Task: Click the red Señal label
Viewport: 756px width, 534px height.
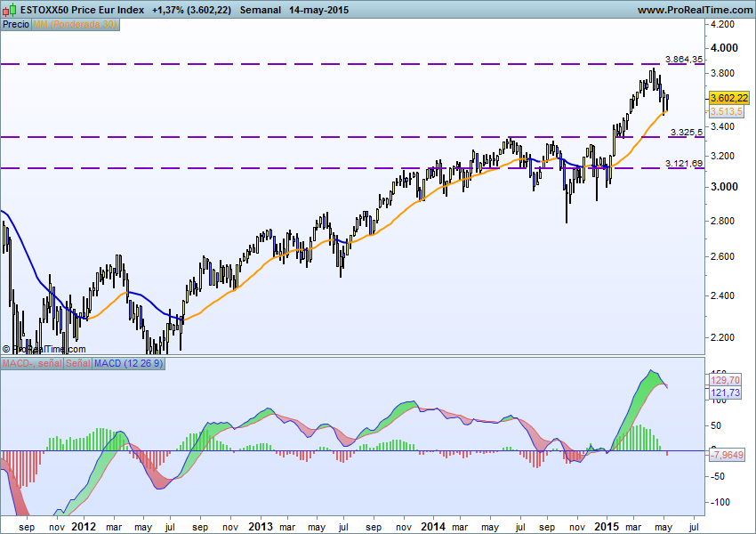Action: 77,364
